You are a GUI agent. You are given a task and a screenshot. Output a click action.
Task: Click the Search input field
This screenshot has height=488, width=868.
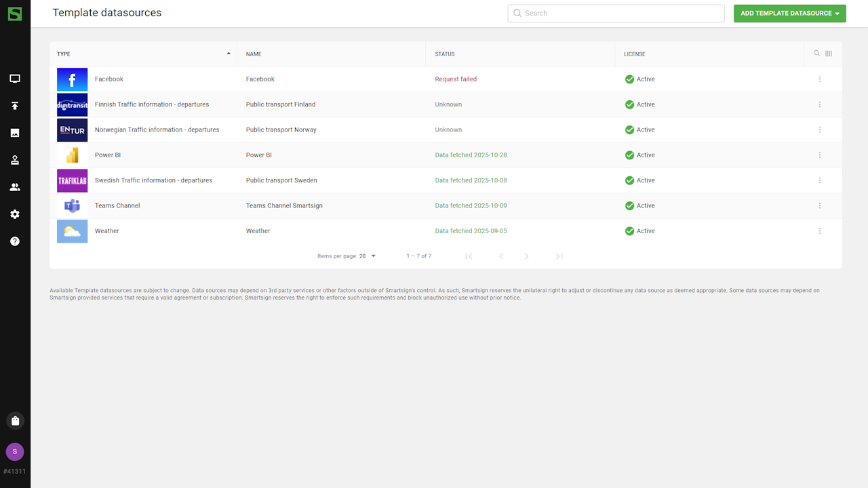pos(616,14)
